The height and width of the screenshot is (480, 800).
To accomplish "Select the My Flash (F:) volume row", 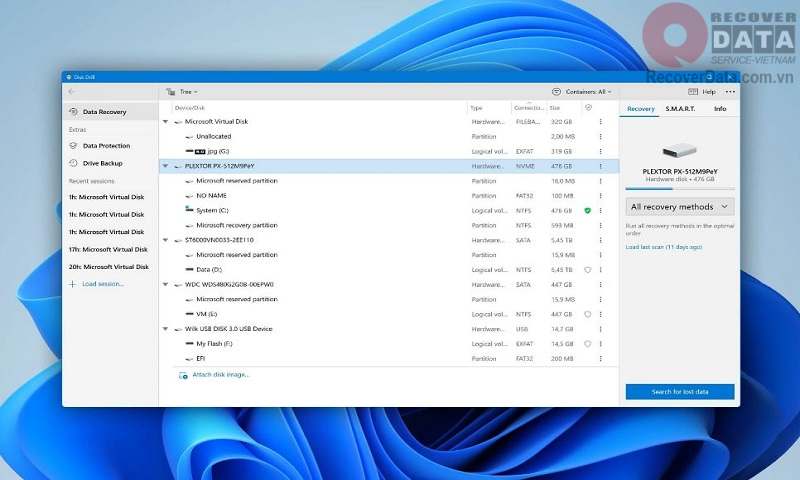I will (389, 344).
